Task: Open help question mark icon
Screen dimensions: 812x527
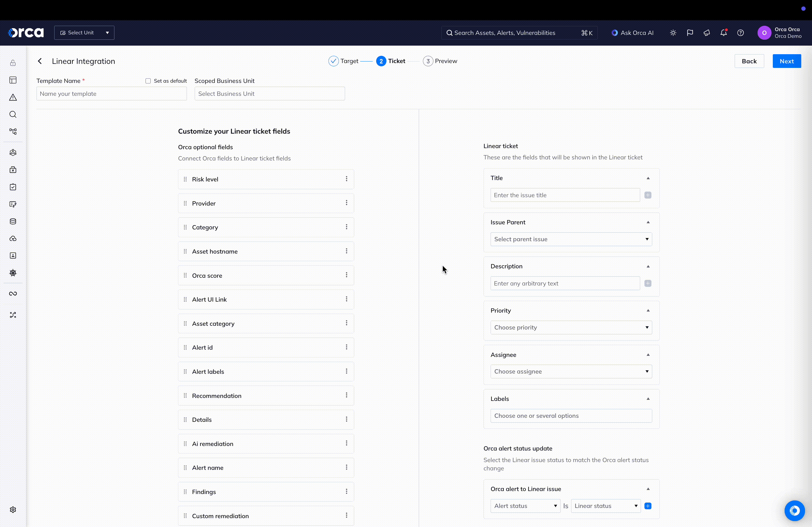Action: pyautogui.click(x=740, y=33)
